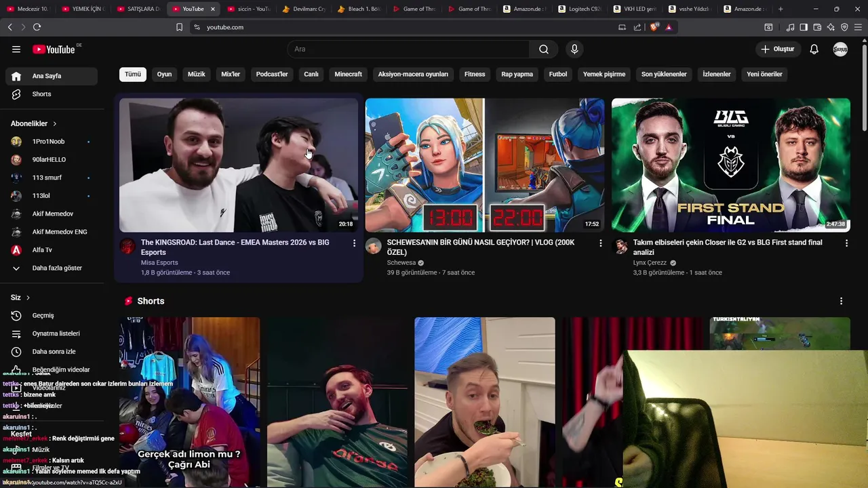Select the İzlenenler filter chip
The height and width of the screenshot is (488, 868).
pyautogui.click(x=717, y=74)
